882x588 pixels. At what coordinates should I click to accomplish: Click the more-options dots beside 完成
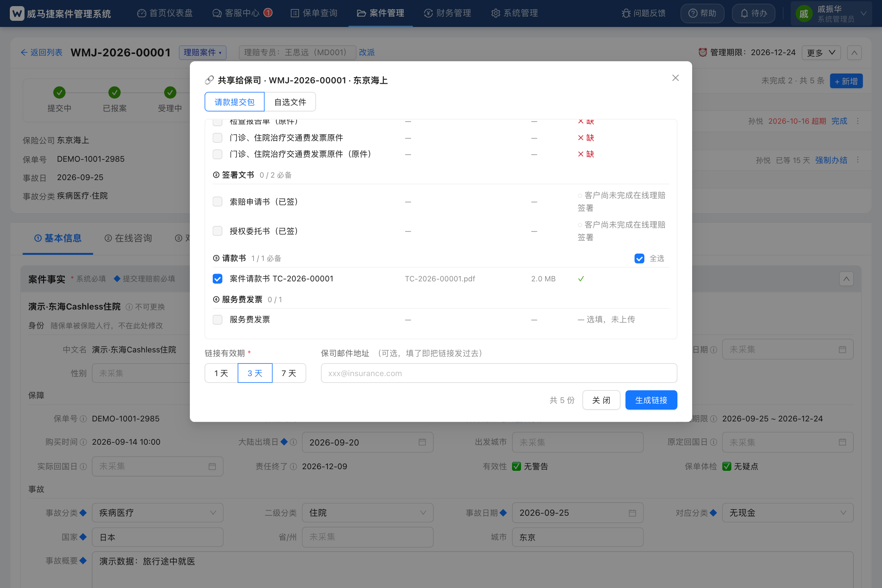click(x=858, y=121)
